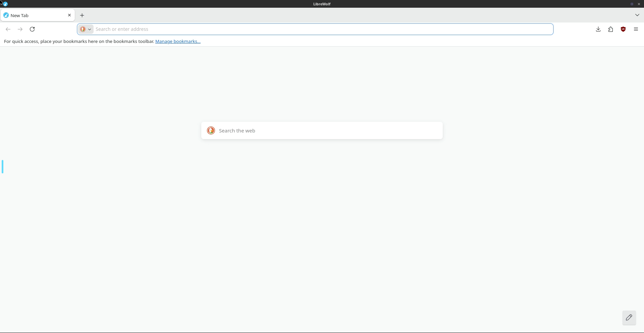Open the uBlock Origin shield popup
The height and width of the screenshot is (333, 644).
tap(623, 29)
